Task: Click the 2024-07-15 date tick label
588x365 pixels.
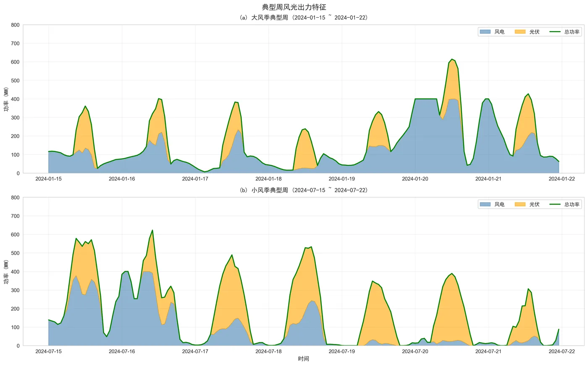Action: [49, 351]
